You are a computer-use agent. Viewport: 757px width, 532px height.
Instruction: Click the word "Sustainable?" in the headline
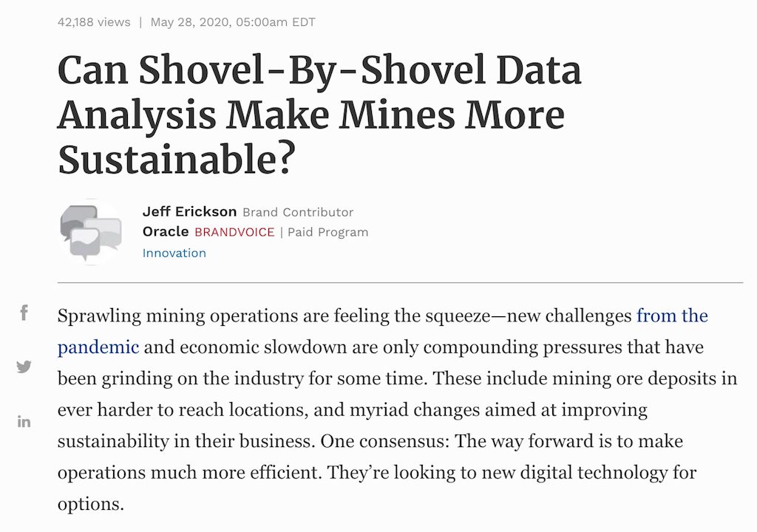pos(176,160)
